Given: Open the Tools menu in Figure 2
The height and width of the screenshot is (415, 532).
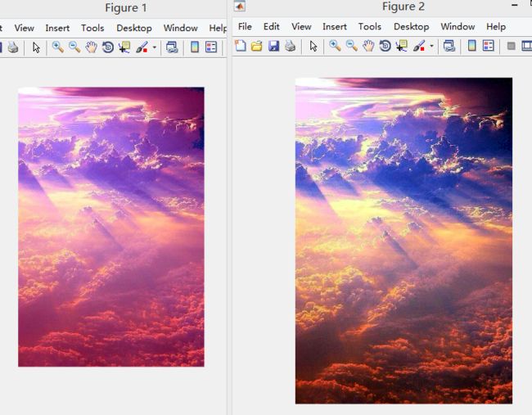Looking at the screenshot, I should (369, 26).
